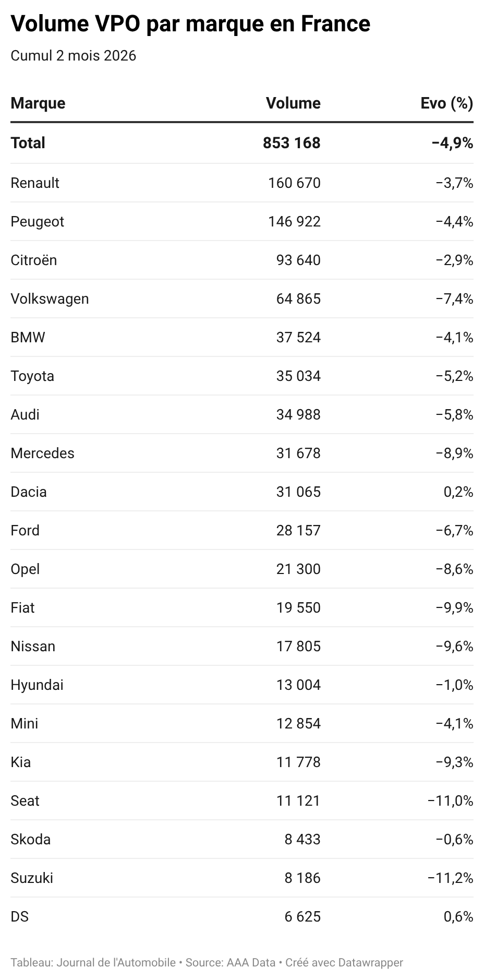
Task: Sort by the Volume column header
Action: [293, 103]
